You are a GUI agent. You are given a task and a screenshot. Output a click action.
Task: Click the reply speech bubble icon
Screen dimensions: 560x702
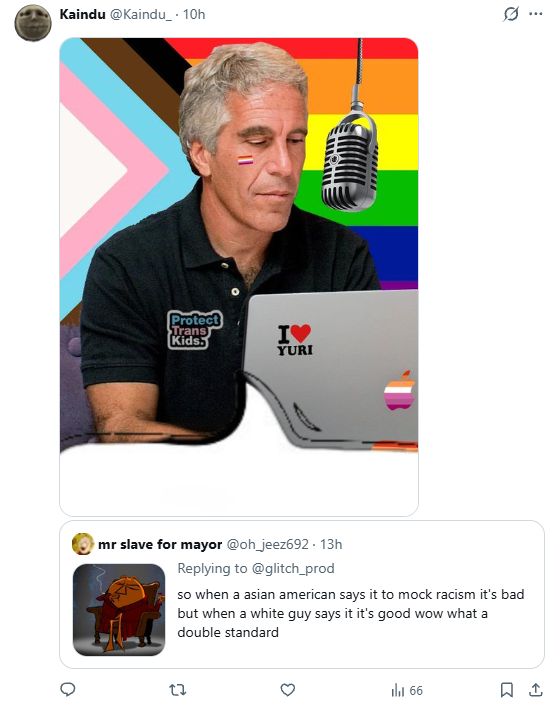68,689
